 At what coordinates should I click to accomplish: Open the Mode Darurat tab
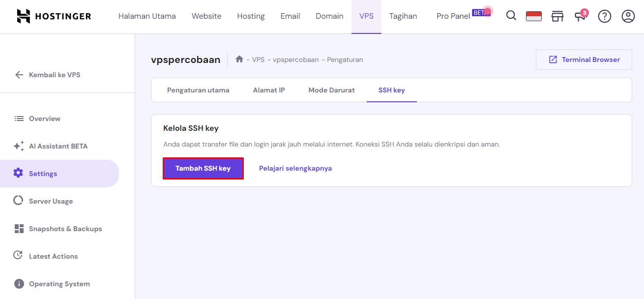coord(331,90)
